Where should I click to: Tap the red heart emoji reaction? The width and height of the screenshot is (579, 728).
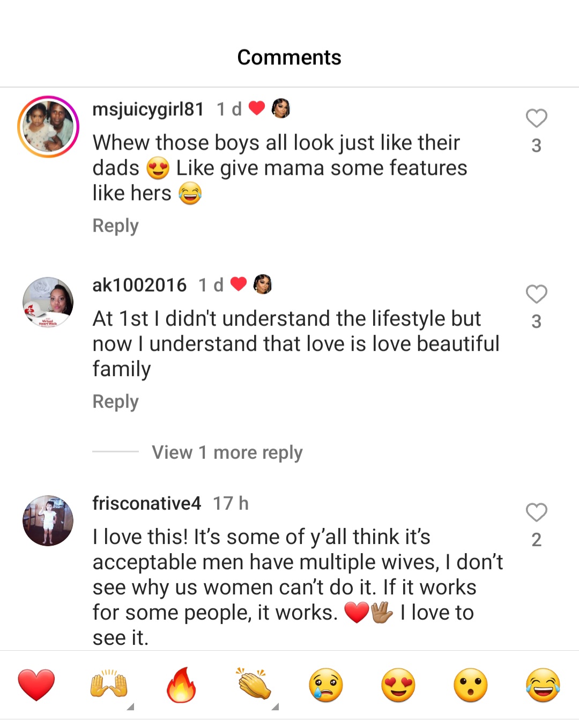36,685
